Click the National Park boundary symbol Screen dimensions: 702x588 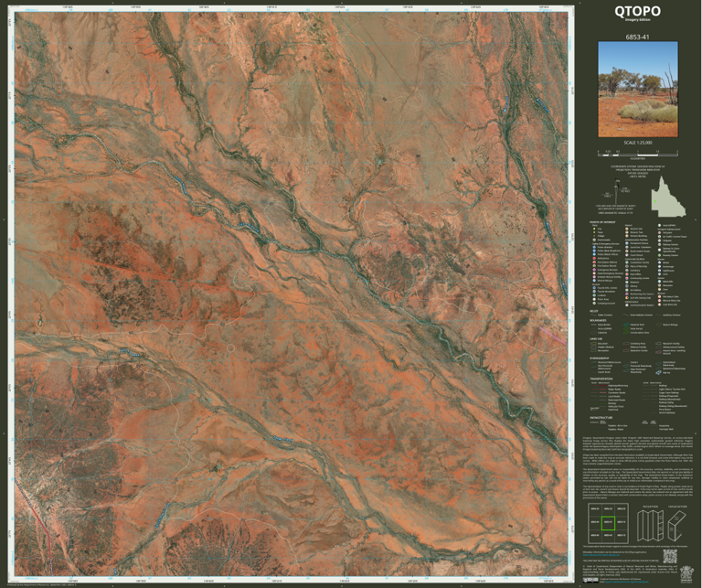point(626,325)
